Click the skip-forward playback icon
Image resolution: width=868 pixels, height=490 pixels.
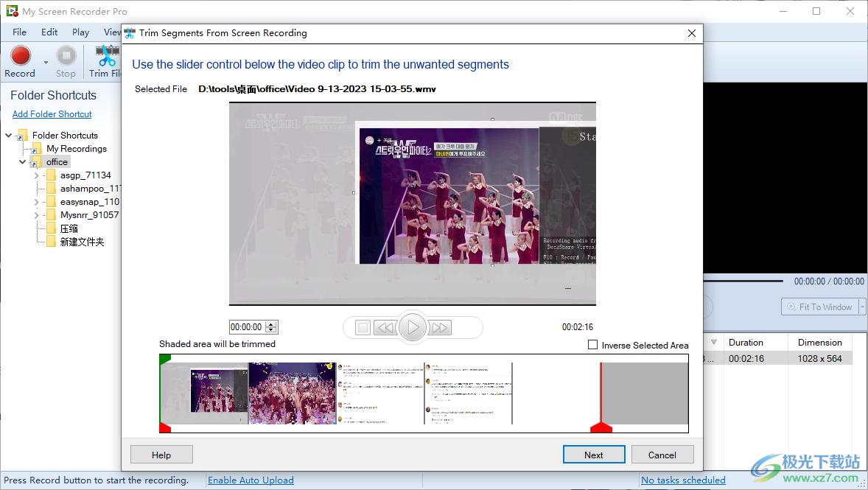(x=440, y=327)
